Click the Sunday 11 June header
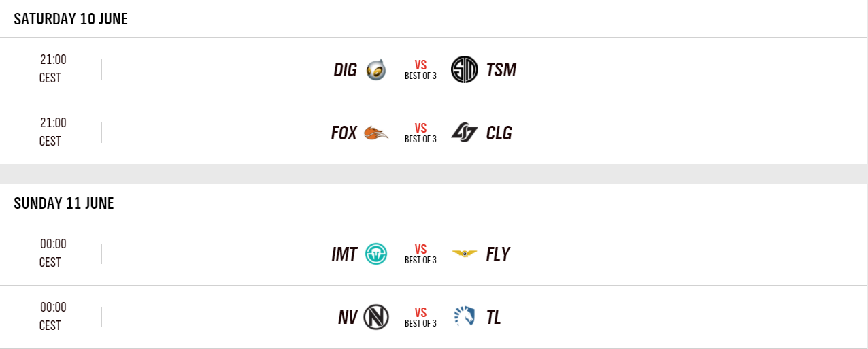The image size is (868, 349). [x=64, y=203]
